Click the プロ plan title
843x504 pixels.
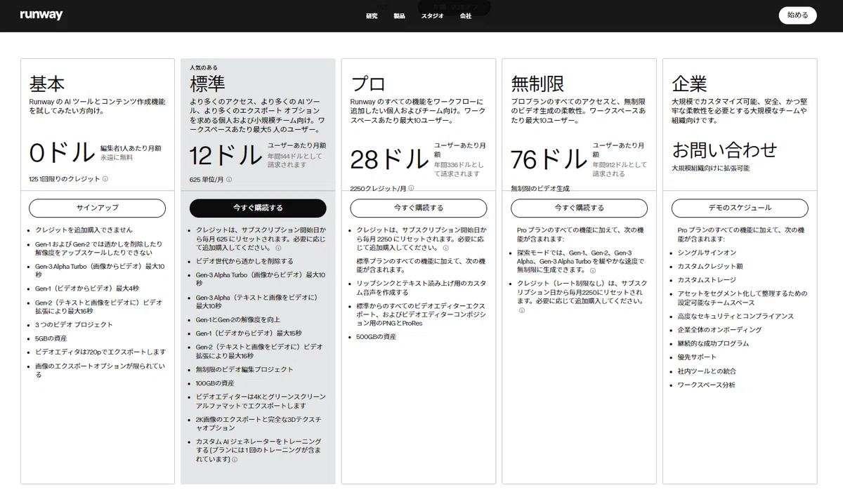point(368,84)
